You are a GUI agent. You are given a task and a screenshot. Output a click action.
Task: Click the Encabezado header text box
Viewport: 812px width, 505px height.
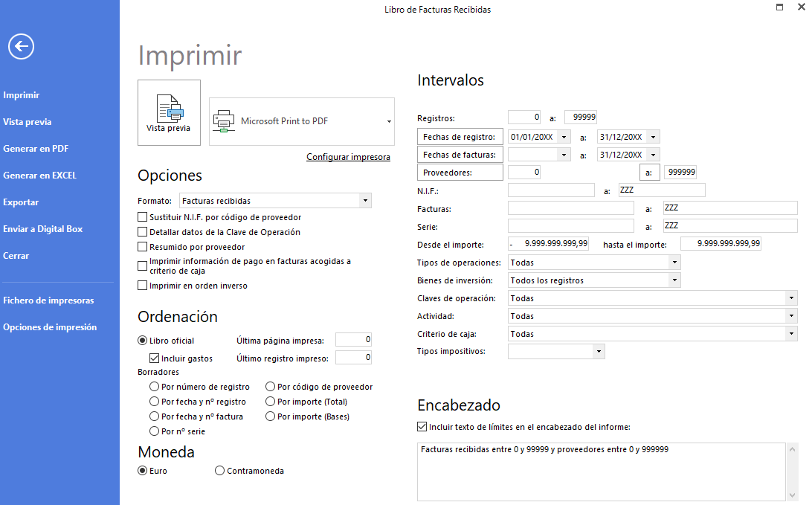click(x=602, y=472)
